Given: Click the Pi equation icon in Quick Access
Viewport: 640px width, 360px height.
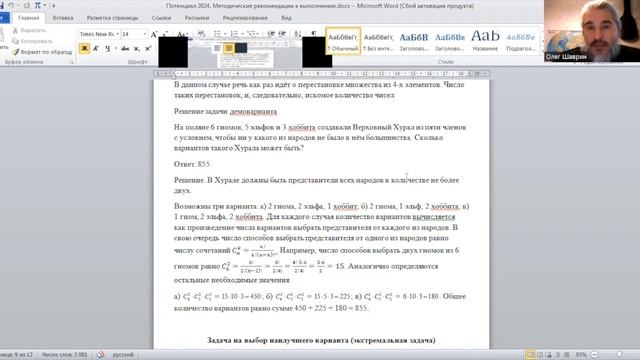Looking at the screenshot, I should (38, 5).
